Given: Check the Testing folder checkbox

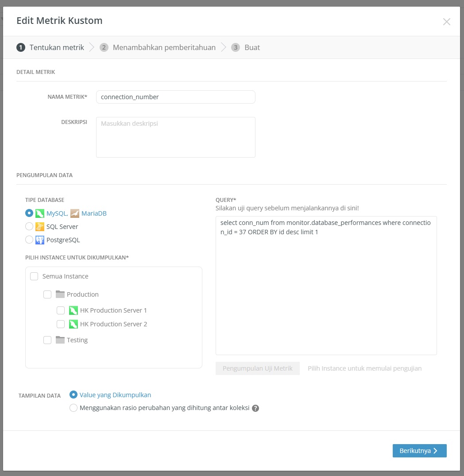Looking at the screenshot, I should coord(47,340).
